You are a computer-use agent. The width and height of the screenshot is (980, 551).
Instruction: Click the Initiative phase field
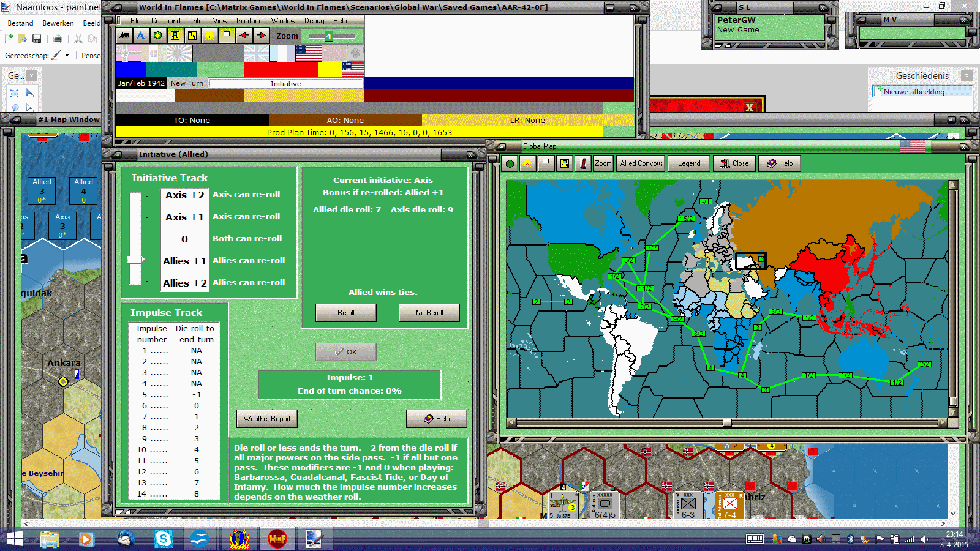pyautogui.click(x=286, y=84)
